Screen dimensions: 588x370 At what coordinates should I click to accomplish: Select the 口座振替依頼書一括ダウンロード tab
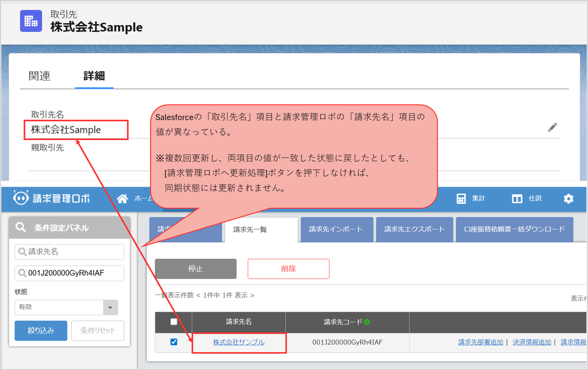click(514, 229)
